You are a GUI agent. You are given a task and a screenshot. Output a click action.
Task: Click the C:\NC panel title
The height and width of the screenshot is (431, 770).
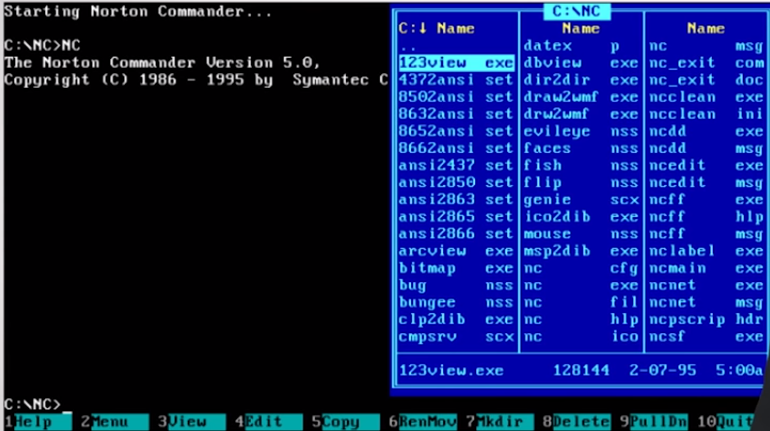[x=577, y=11]
